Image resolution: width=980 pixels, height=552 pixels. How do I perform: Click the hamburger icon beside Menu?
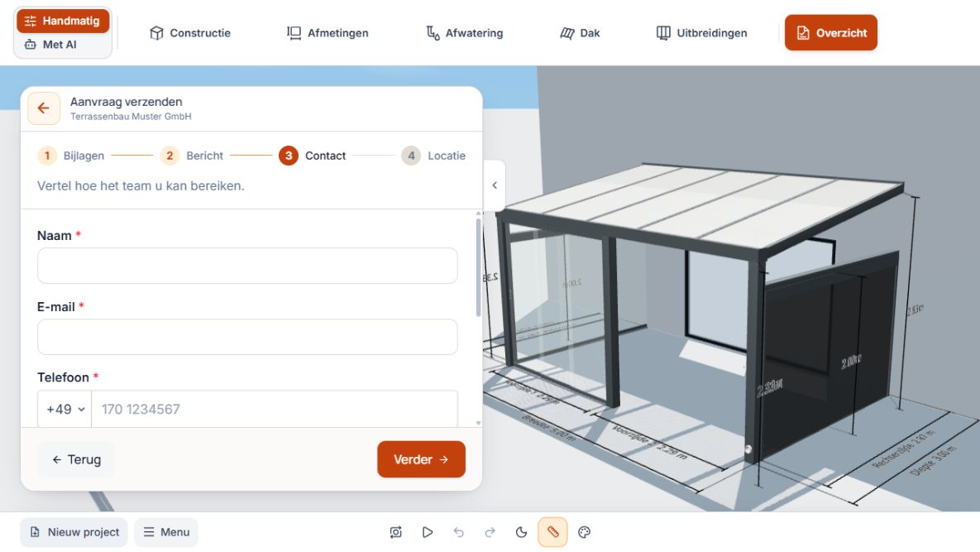click(x=149, y=532)
